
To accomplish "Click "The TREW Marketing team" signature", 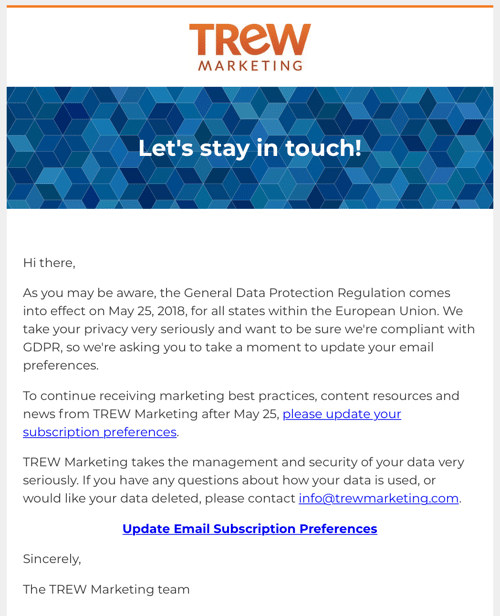I will pos(106,589).
